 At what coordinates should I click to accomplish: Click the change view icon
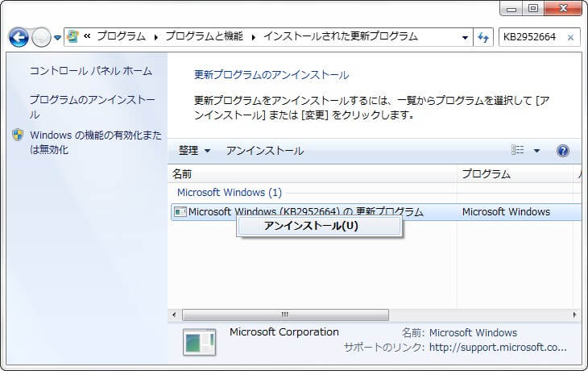point(517,150)
